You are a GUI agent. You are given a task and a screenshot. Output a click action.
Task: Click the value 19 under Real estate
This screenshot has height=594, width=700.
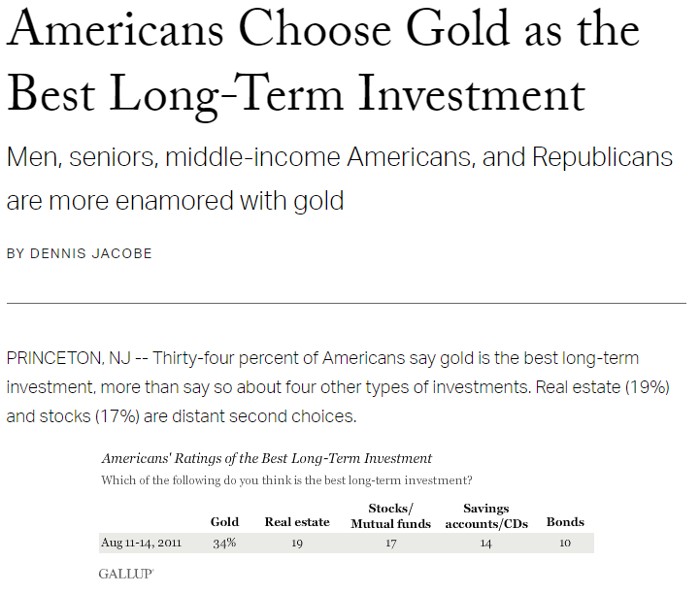[297, 544]
